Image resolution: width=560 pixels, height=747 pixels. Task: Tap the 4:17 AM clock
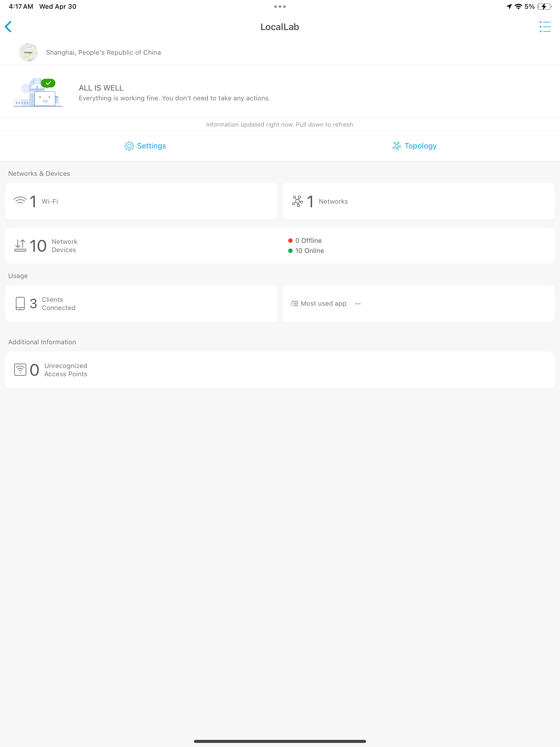[21, 6]
